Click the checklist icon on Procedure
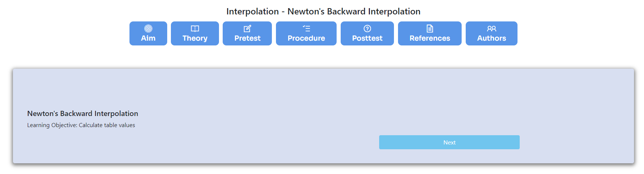 [306, 28]
